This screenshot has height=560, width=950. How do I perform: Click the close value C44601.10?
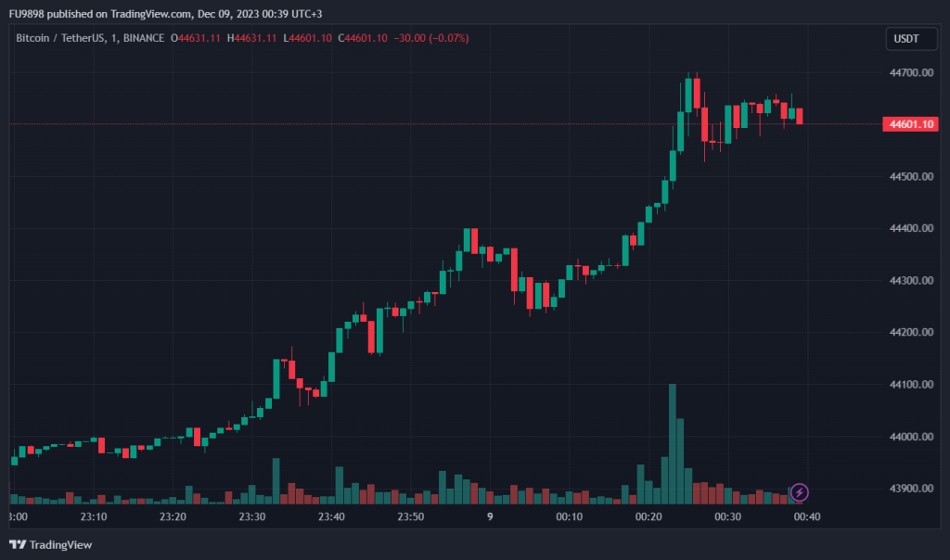tap(365, 38)
